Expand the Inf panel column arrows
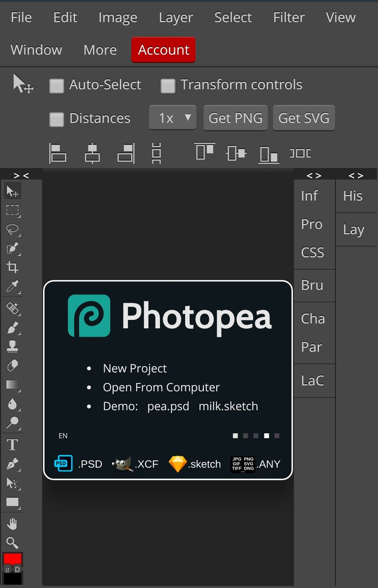The image size is (378, 588). 314,175
